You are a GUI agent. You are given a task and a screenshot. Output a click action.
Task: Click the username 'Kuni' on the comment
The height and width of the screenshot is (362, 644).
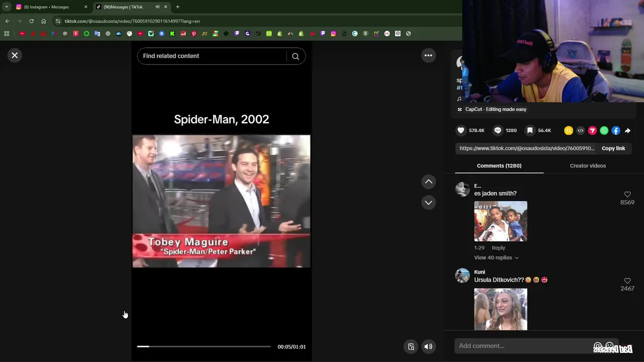tap(479, 272)
